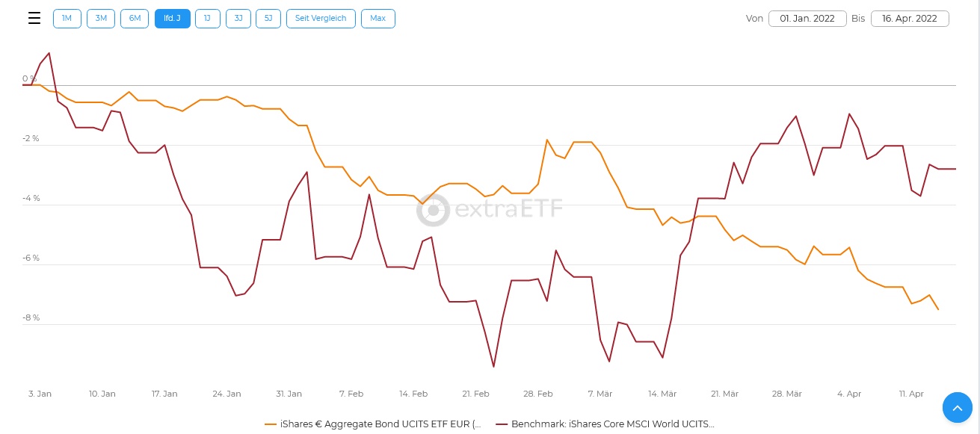The width and height of the screenshot is (980, 434).
Task: Select the 1M time range
Action: [x=67, y=19]
